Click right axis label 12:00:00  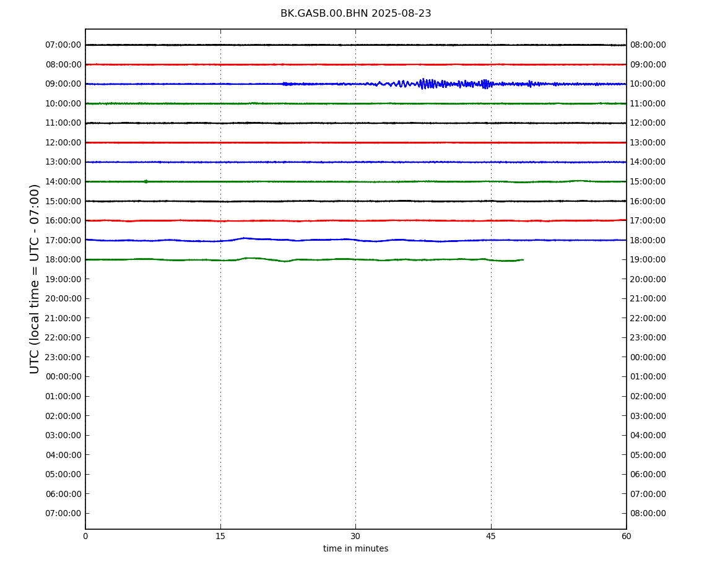pyautogui.click(x=648, y=123)
